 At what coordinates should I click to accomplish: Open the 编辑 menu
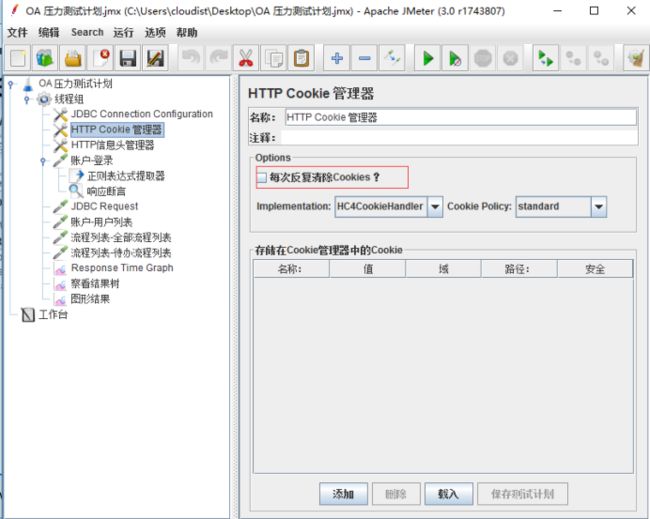[49, 32]
